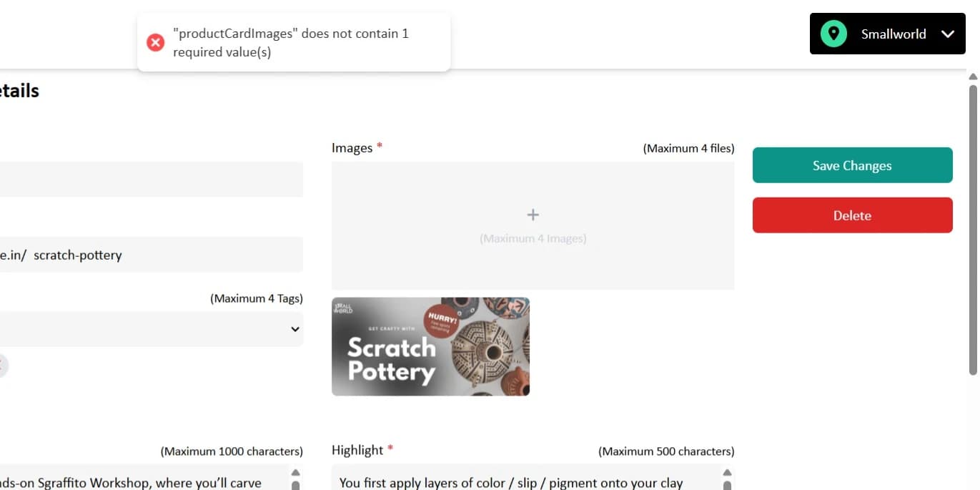This screenshot has width=980, height=490.
Task: Click the scratch-pottery URL slug field
Action: (x=152, y=255)
